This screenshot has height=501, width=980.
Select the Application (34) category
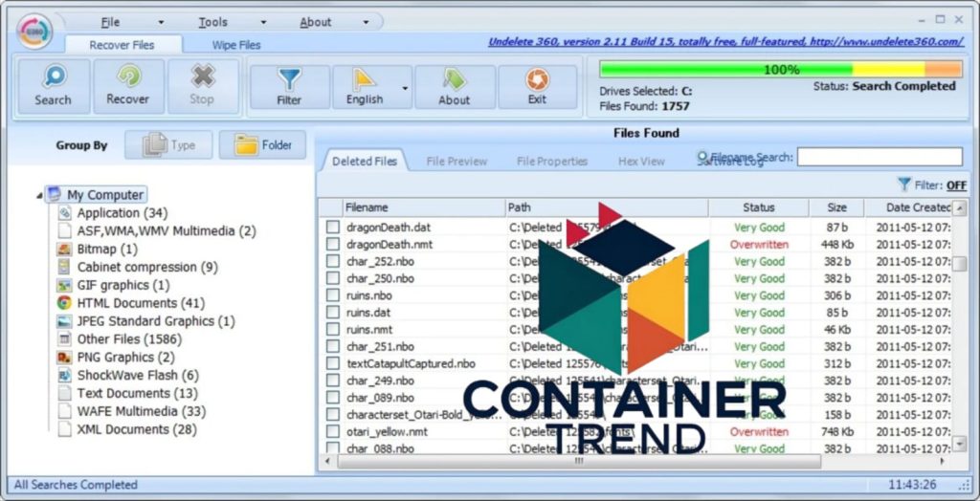pyautogui.click(x=122, y=213)
